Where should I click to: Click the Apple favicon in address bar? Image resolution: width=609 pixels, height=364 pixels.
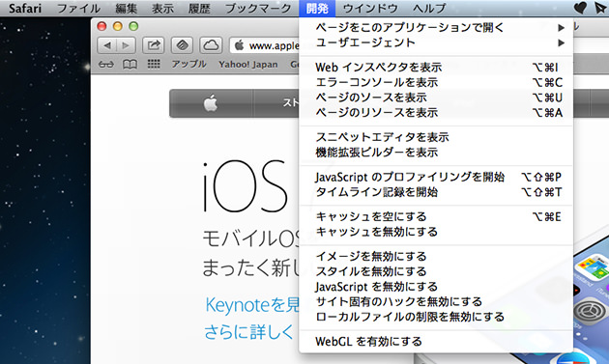(x=240, y=45)
